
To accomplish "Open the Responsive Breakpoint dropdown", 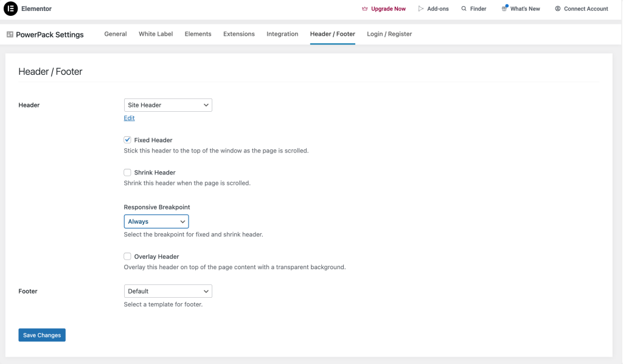I will click(x=156, y=221).
